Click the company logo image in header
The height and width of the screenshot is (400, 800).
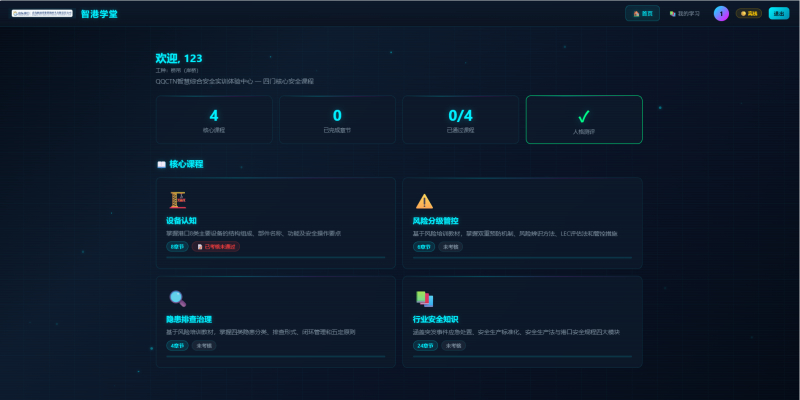tap(42, 13)
